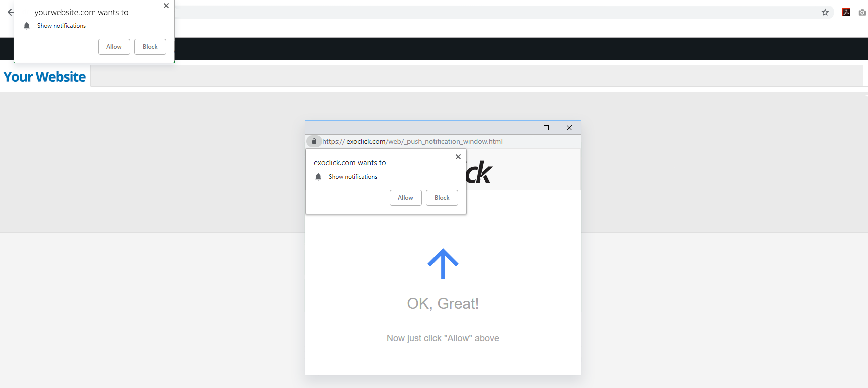Viewport: 868px width, 388px height.
Task: Allow notifications for yourwebsite.com
Action: coord(114,47)
